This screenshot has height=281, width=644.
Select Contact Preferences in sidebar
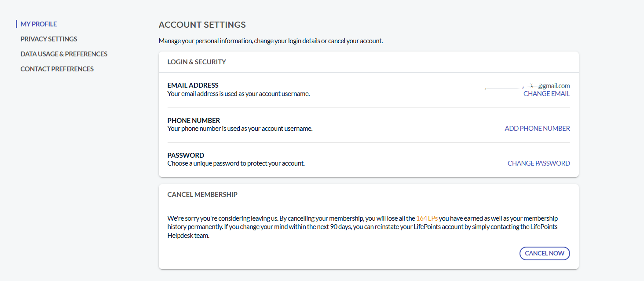tap(57, 69)
